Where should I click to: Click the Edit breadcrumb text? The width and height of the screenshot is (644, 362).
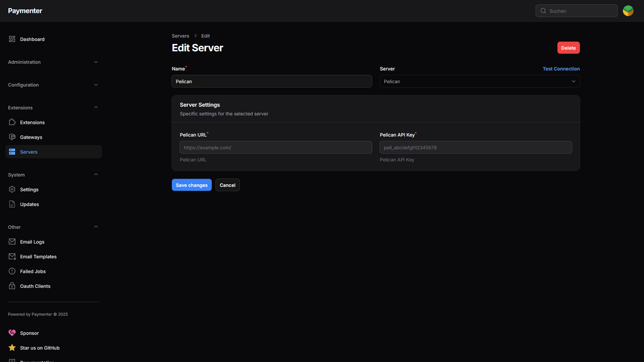click(206, 36)
